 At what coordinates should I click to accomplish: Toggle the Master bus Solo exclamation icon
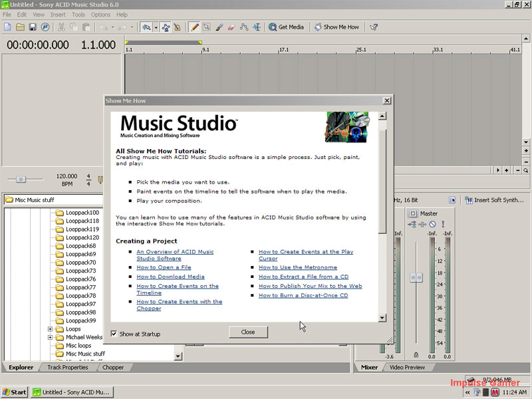[443, 224]
